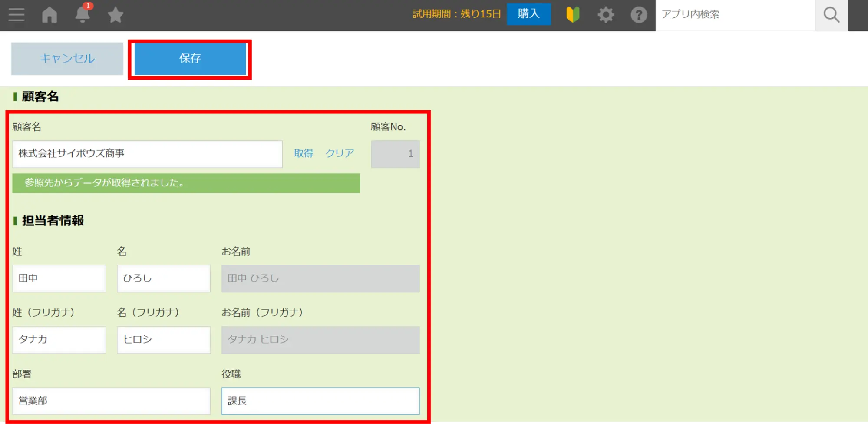Go to the home portal icon

coord(50,15)
